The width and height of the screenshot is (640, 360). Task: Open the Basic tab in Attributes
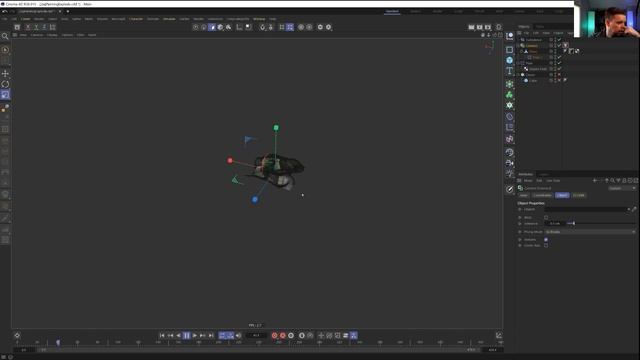pyautogui.click(x=524, y=195)
